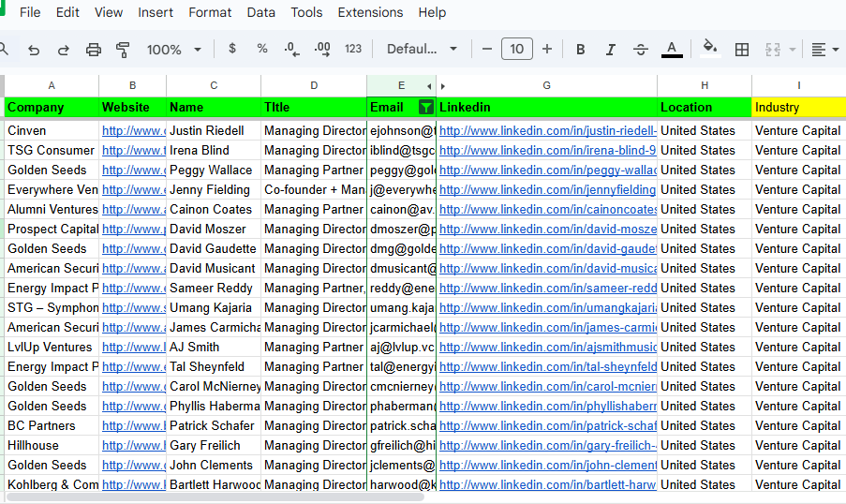The image size is (846, 504).
Task: Open horizontal align dropdown
Action: [x=825, y=50]
